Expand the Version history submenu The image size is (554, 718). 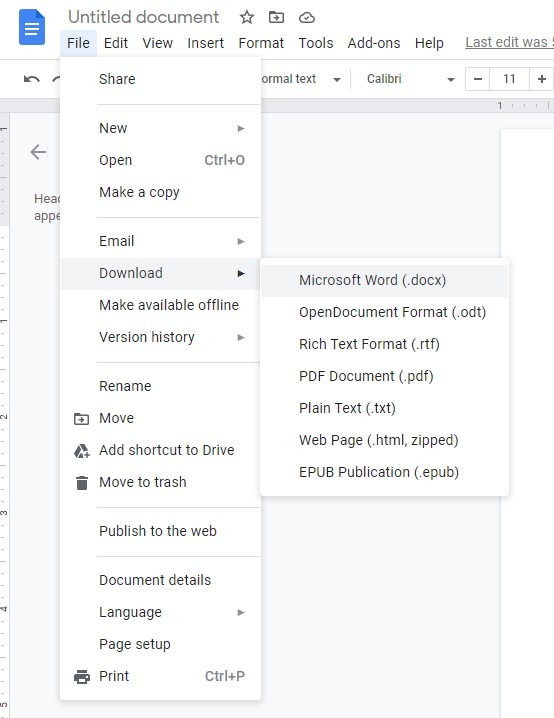pos(161,337)
